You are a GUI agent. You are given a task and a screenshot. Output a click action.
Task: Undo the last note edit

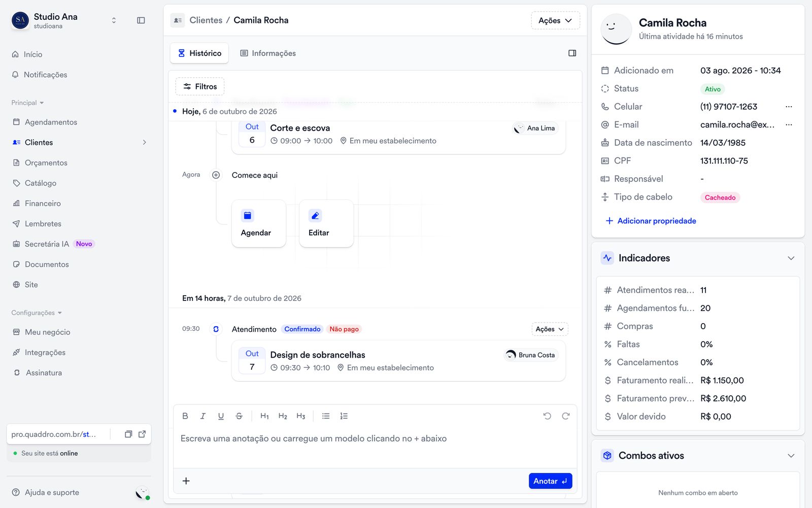point(547,416)
